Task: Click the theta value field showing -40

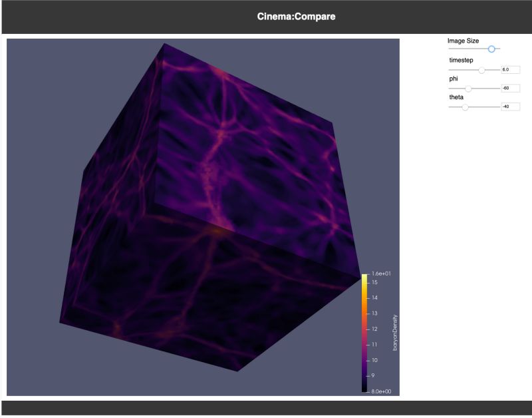Action: [509, 106]
